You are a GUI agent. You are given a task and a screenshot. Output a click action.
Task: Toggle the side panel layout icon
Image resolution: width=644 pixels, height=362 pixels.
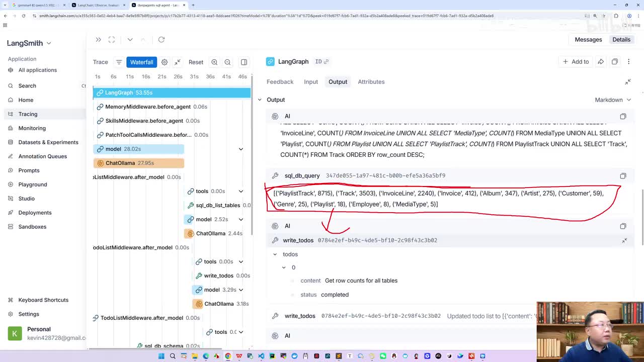click(244, 62)
